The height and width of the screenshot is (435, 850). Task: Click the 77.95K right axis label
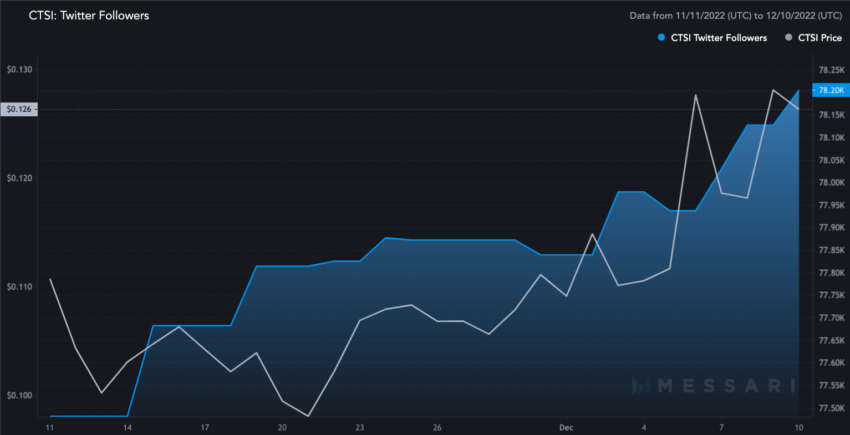(830, 205)
